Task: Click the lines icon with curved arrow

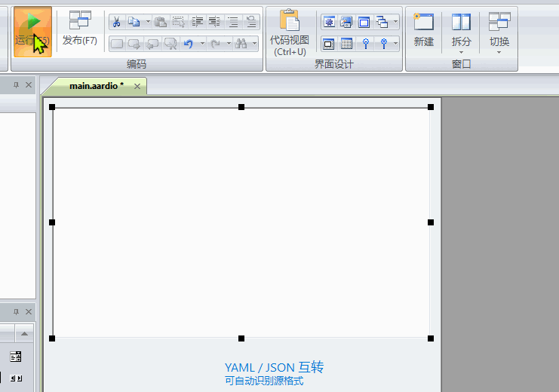Action: (x=251, y=22)
